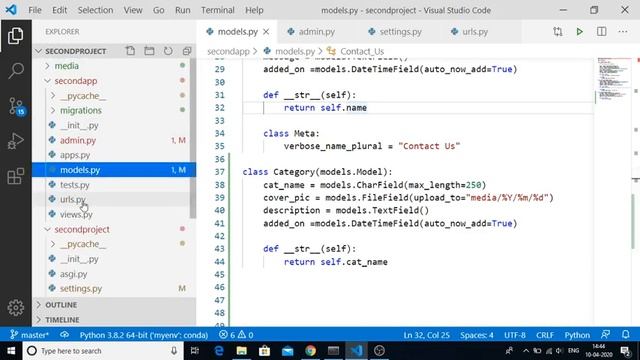Open feedback icon in status bar

coord(605,335)
